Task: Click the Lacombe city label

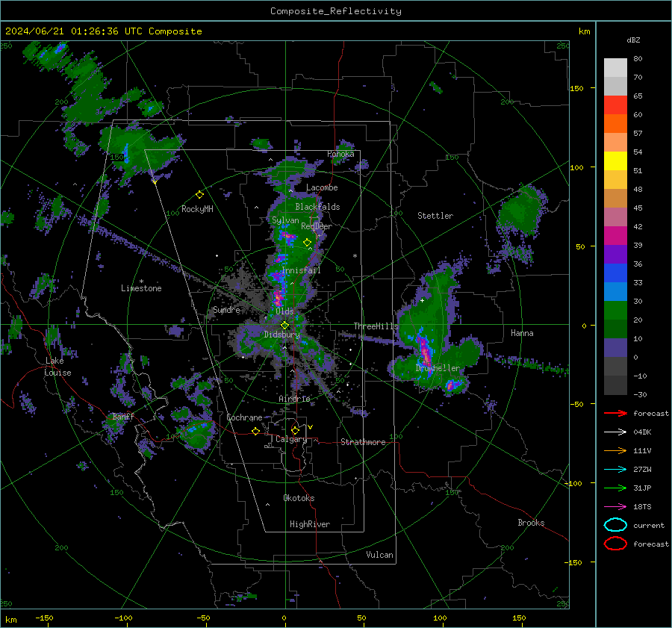Action: pyautogui.click(x=322, y=187)
